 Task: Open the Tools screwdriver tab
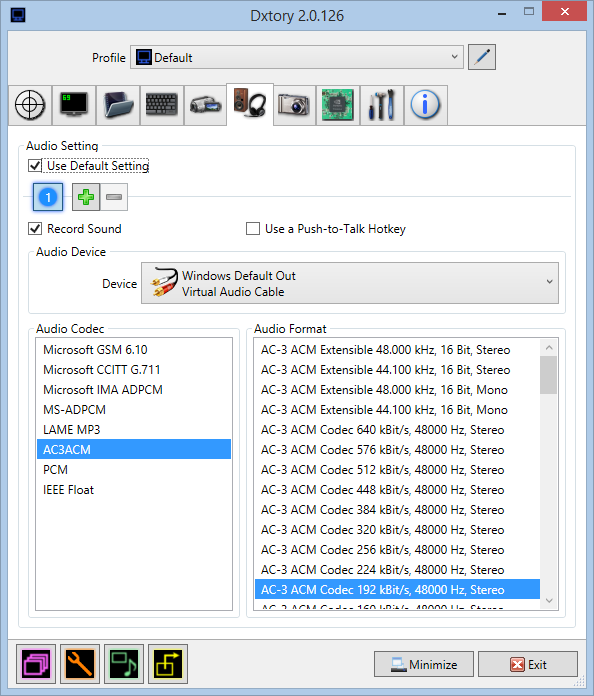(x=382, y=105)
